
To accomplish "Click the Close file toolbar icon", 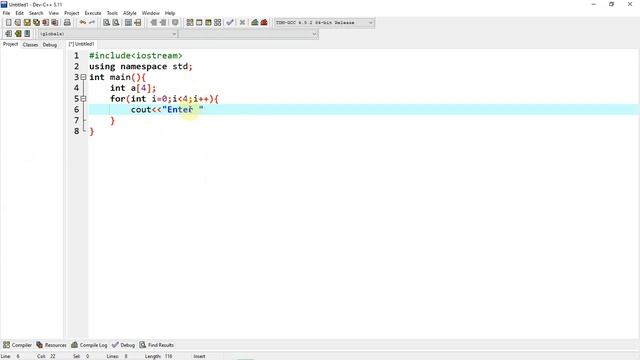I will pyautogui.click(x=45, y=22).
